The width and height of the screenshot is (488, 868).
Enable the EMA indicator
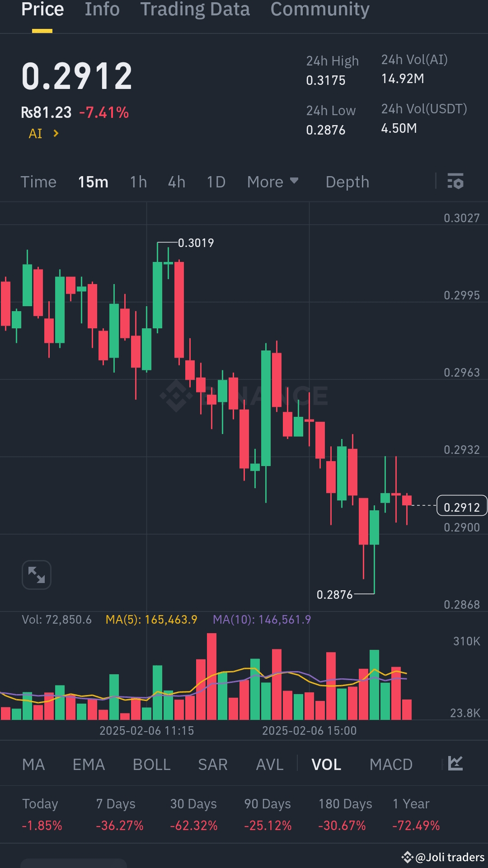pos(88,764)
